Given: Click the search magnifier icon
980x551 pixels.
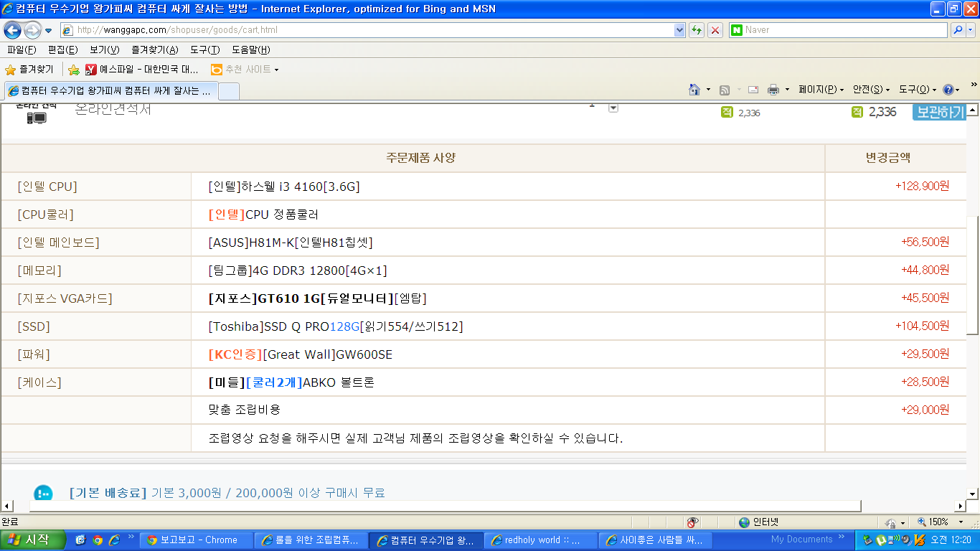Looking at the screenshot, I should (958, 30).
